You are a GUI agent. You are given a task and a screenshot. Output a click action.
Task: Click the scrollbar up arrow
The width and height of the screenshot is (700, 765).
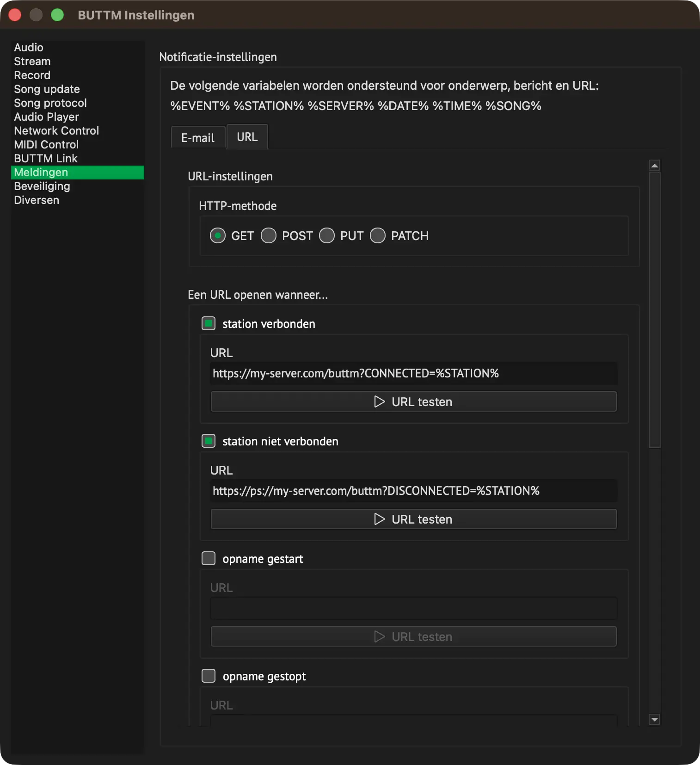point(654,165)
